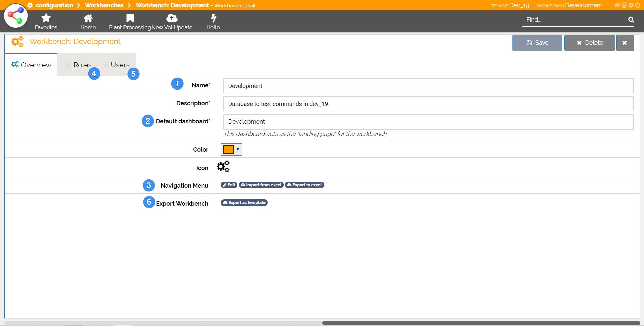Open the Default dashboard selector field
The height and width of the screenshot is (326, 644).
tap(428, 122)
